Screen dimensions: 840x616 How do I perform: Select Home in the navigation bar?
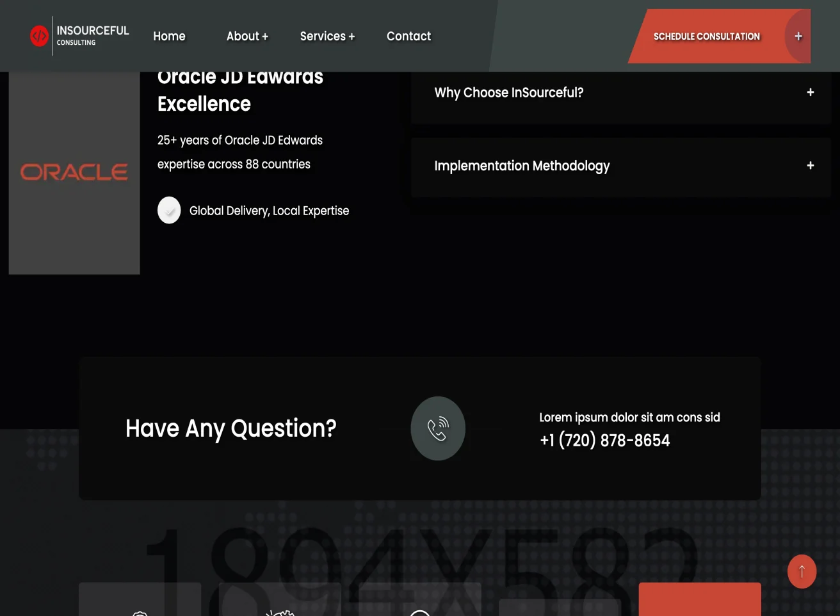(x=169, y=36)
